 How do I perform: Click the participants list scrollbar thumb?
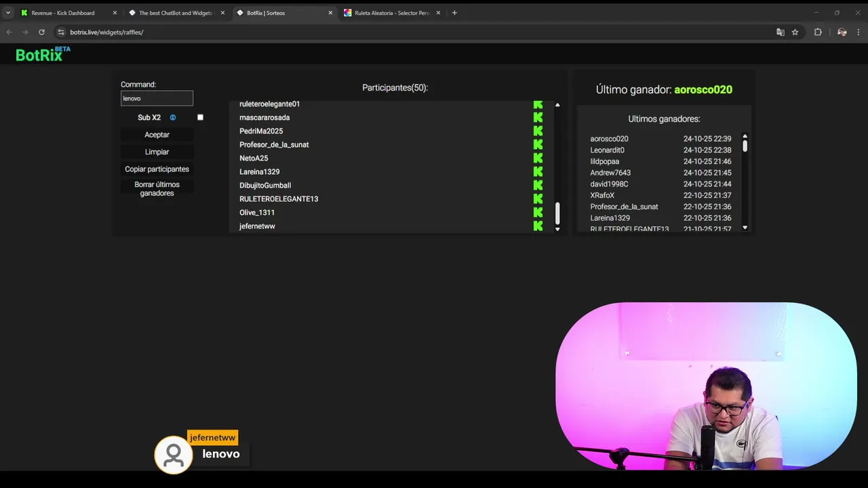[x=557, y=213]
